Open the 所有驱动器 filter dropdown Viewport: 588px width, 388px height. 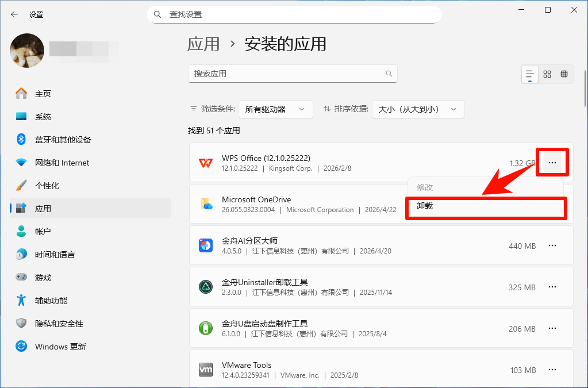[276, 109]
